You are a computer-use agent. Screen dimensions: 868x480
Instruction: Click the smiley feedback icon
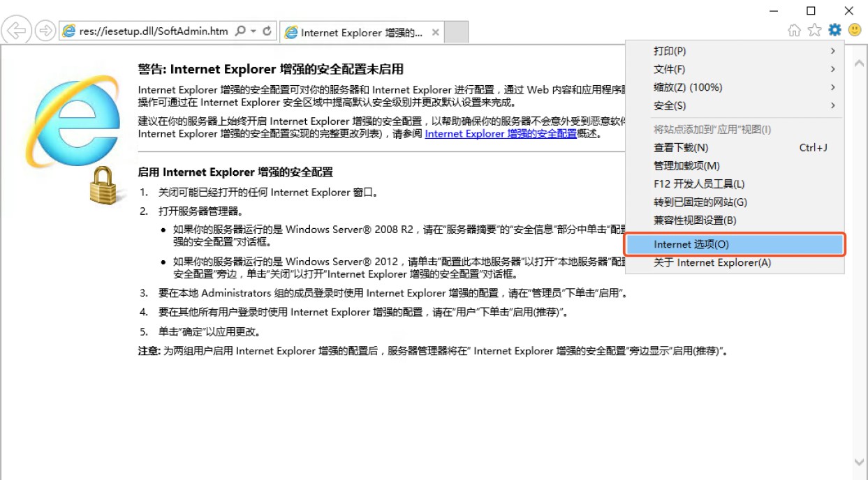click(855, 30)
